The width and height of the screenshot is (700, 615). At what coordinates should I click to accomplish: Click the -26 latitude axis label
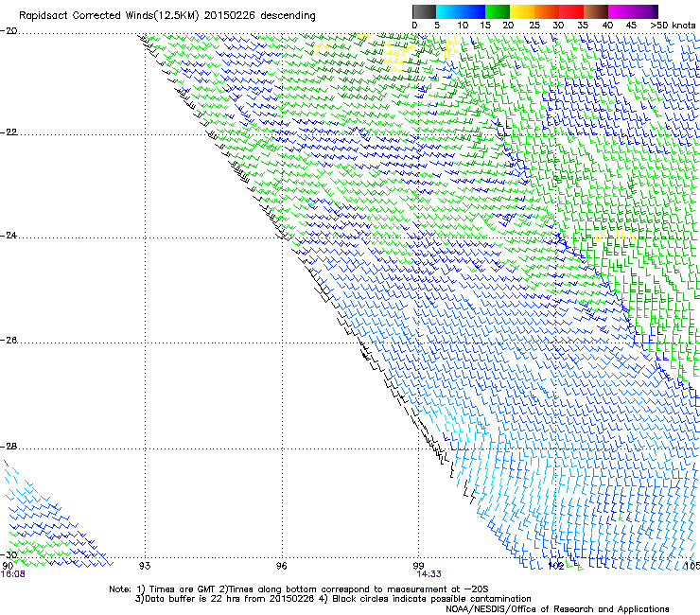click(9, 341)
